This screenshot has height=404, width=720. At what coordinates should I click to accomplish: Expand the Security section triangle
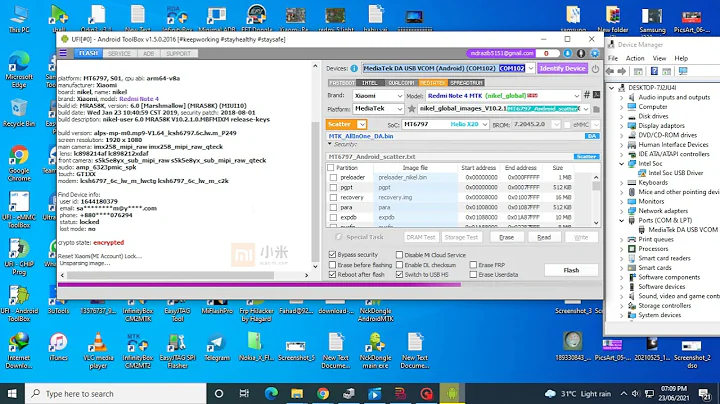pyautogui.click(x=330, y=144)
